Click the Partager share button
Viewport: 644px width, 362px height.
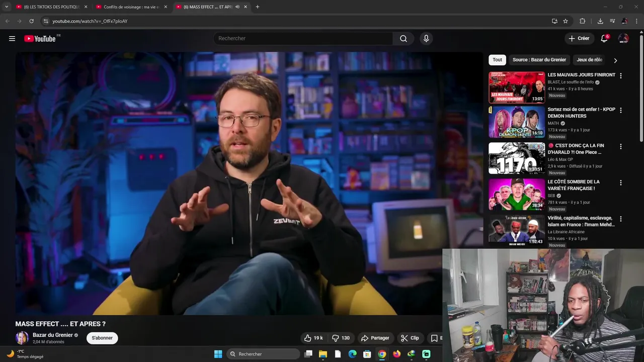(375, 338)
